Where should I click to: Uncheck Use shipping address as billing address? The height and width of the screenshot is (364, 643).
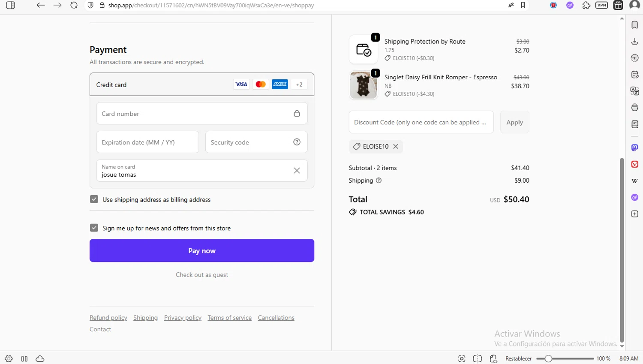coord(94,199)
